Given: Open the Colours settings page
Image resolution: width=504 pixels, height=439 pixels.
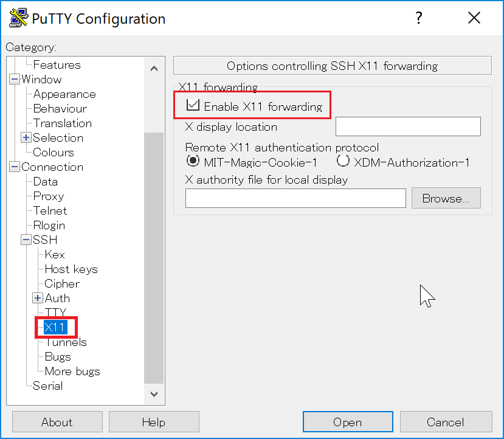Looking at the screenshot, I should point(53,152).
